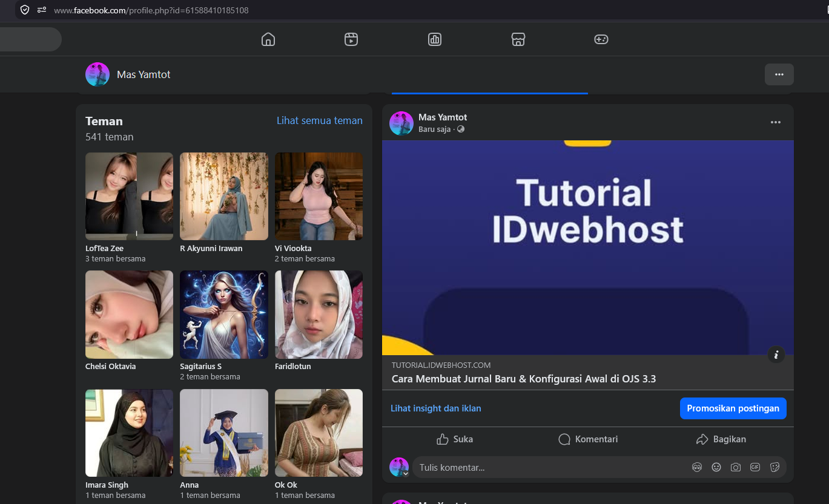Open the comment avatar switcher

point(399,467)
